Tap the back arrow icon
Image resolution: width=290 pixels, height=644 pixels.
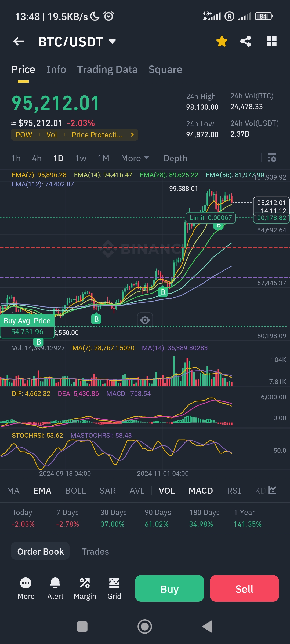pyautogui.click(x=19, y=41)
